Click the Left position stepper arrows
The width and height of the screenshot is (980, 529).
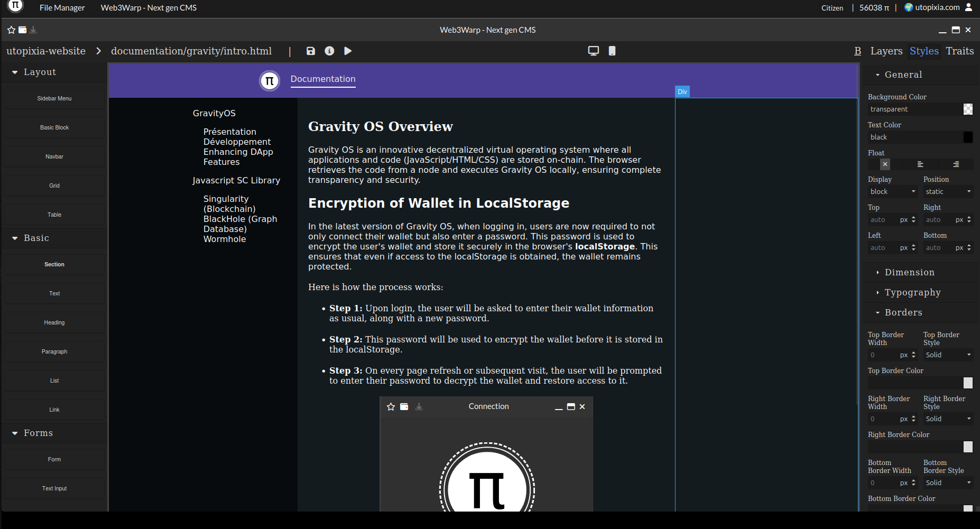913,248
